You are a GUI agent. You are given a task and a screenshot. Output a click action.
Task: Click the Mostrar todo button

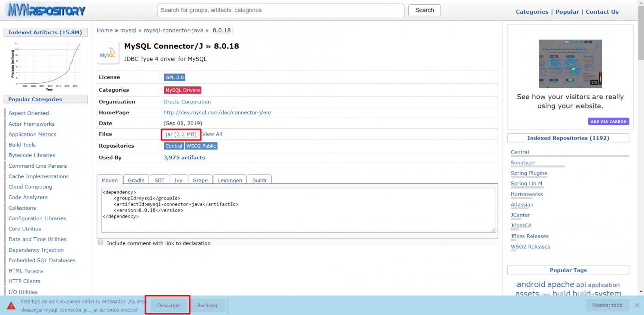607,305
